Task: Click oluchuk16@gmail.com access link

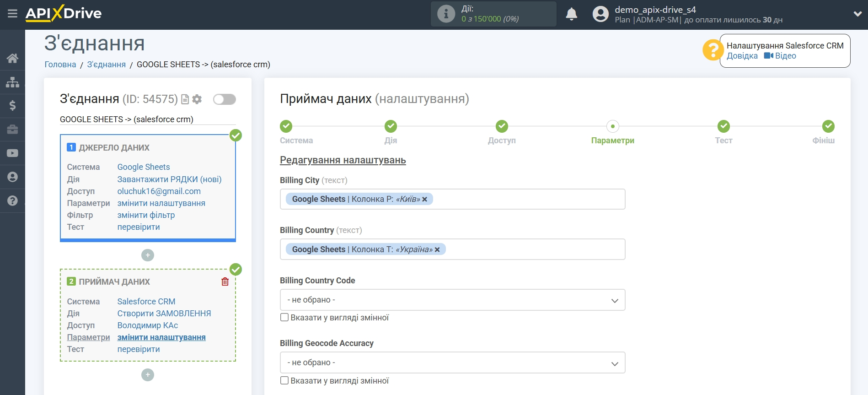Action: (x=159, y=191)
